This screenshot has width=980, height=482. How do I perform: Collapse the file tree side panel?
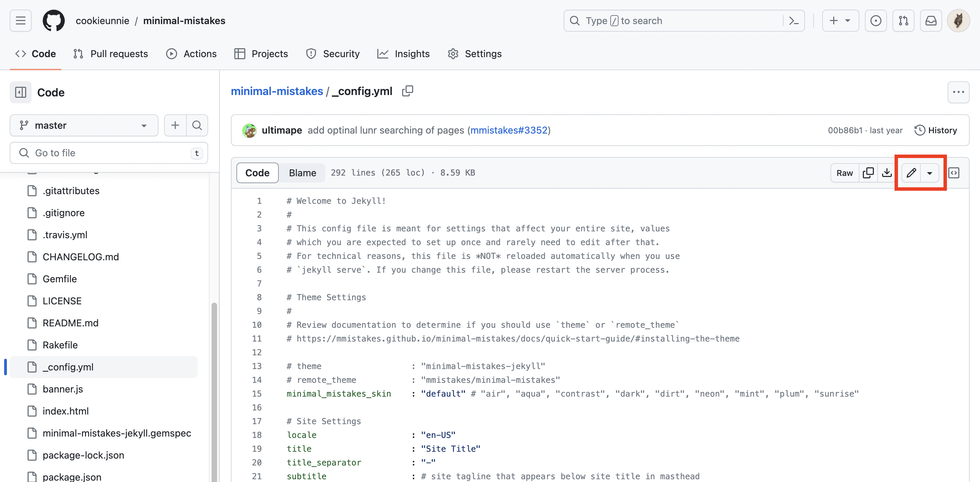(21, 92)
